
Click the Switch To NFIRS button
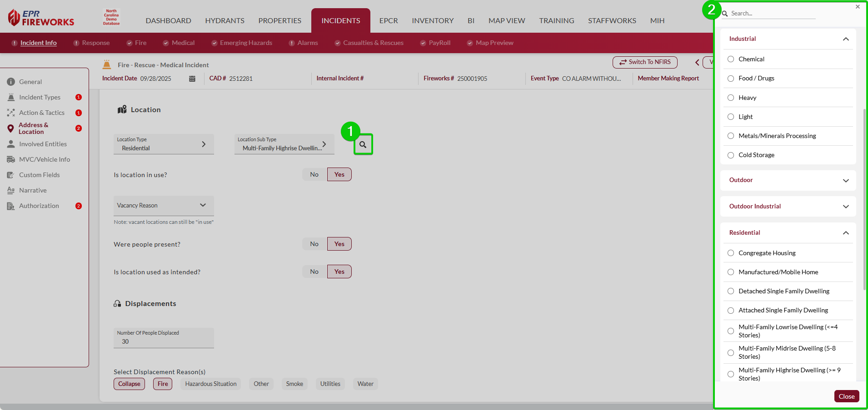click(644, 62)
